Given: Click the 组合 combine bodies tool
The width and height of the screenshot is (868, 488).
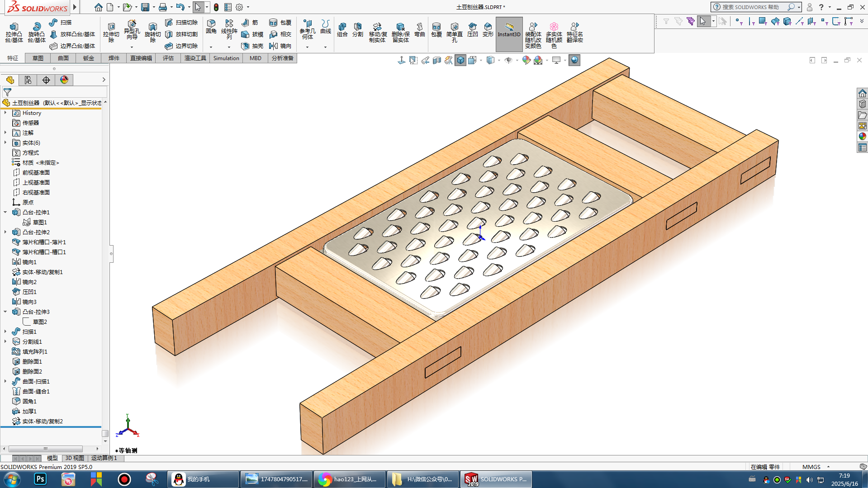Looking at the screenshot, I should [342, 29].
